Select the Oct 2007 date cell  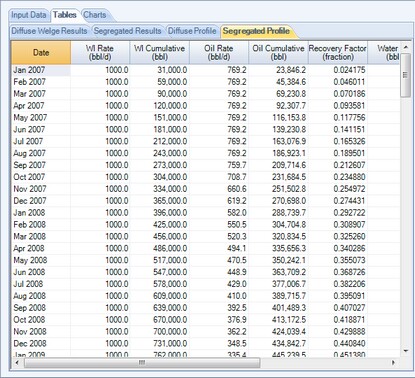[41, 177]
